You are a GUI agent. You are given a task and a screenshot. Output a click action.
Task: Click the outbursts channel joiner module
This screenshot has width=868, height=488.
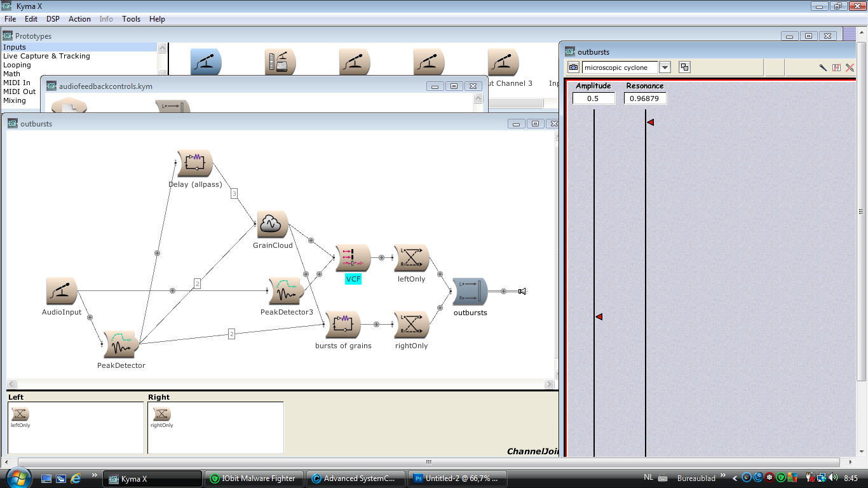pos(470,292)
